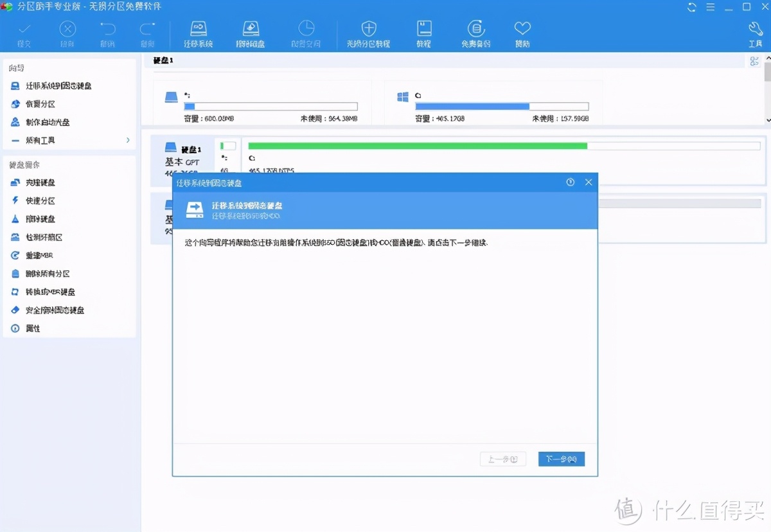
Task: Select Disk 1 basic GPT header block
Action: [x=183, y=160]
